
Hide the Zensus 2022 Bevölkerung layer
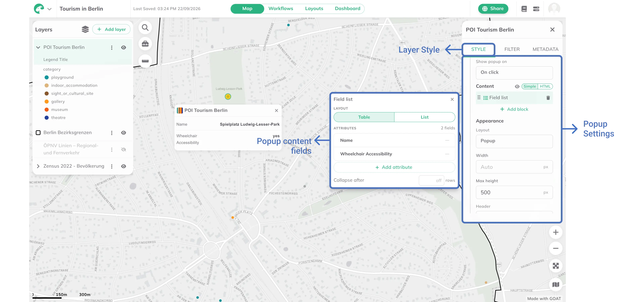pyautogui.click(x=123, y=166)
